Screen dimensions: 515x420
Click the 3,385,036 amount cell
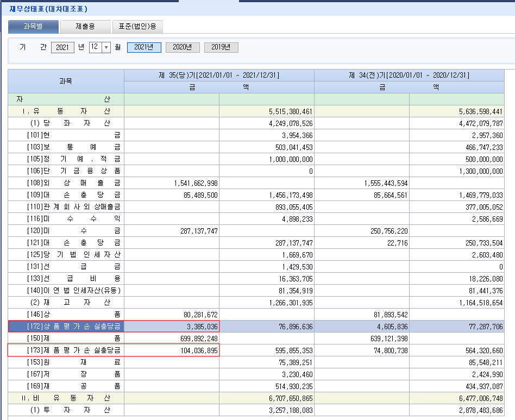click(172, 326)
